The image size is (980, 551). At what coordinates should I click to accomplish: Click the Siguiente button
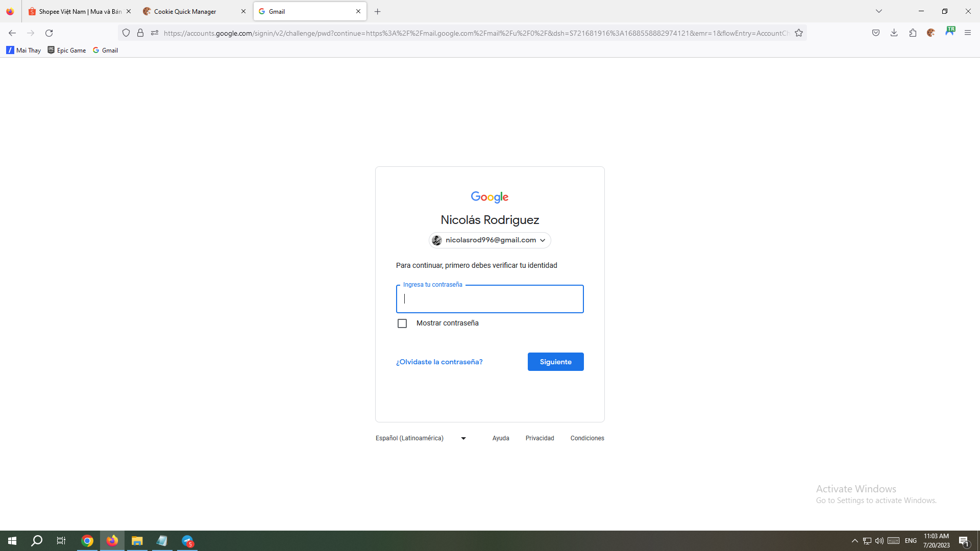click(x=556, y=362)
